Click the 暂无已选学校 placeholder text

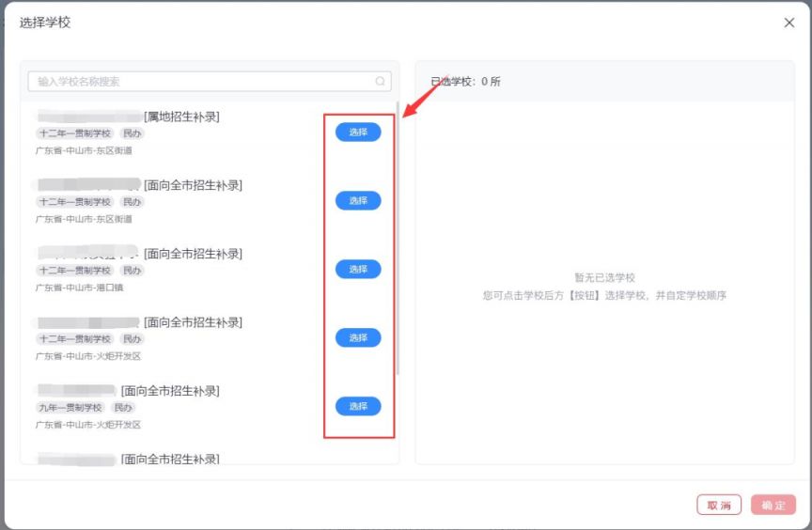pyautogui.click(x=604, y=277)
